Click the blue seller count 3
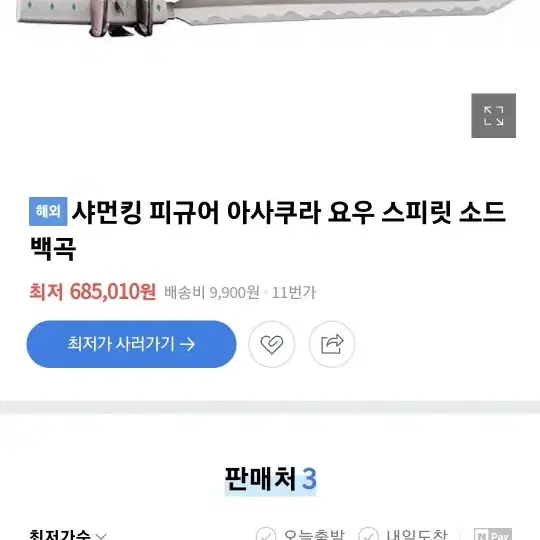Image resolution: width=540 pixels, height=540 pixels. (x=309, y=479)
